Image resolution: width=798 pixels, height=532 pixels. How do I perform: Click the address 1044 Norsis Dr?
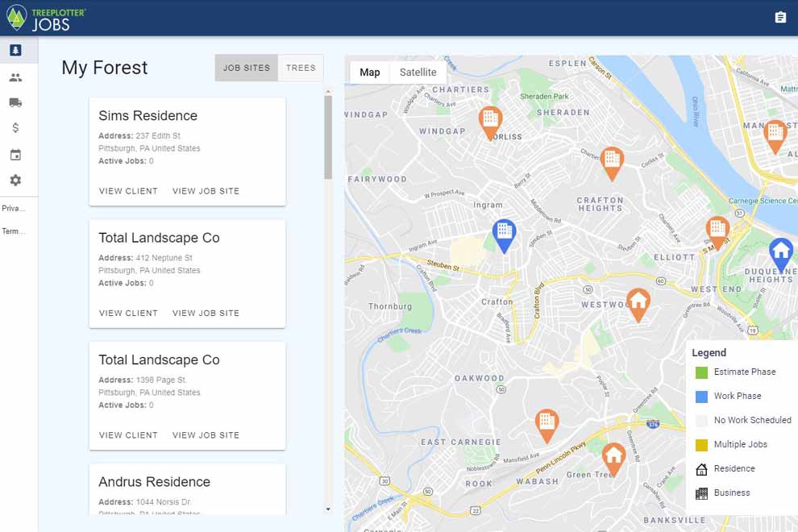pyautogui.click(x=164, y=502)
